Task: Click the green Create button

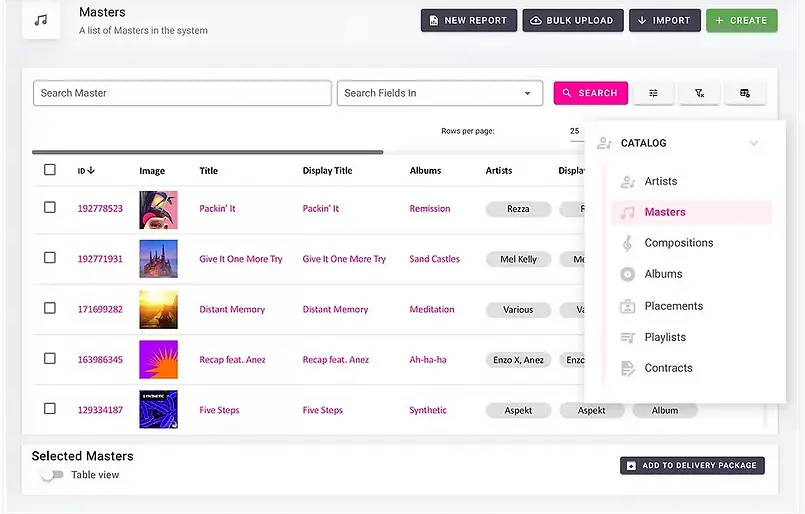Action: click(x=741, y=21)
